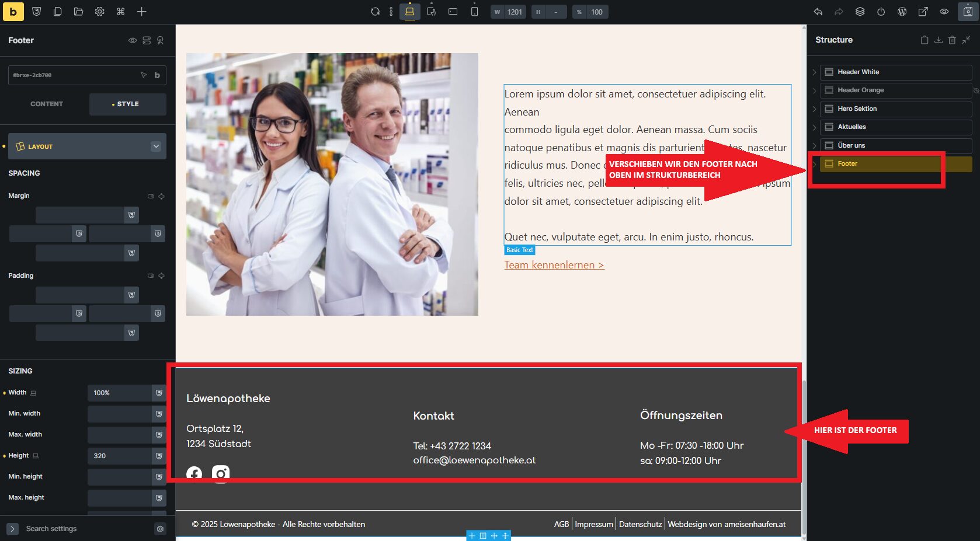Click the preview eye icon in toolbar
The height and width of the screenshot is (541, 980).
944,12
